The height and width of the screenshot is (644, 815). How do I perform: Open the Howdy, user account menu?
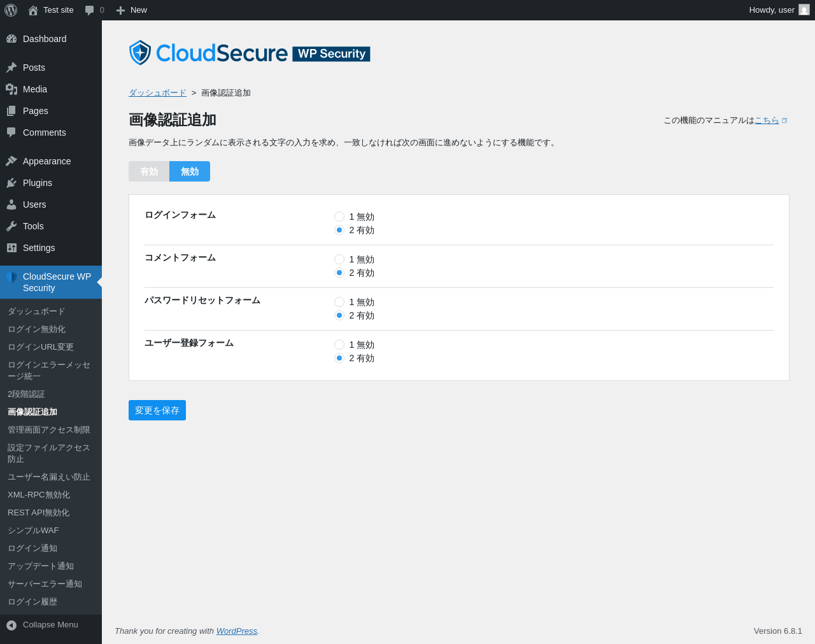[x=779, y=10]
